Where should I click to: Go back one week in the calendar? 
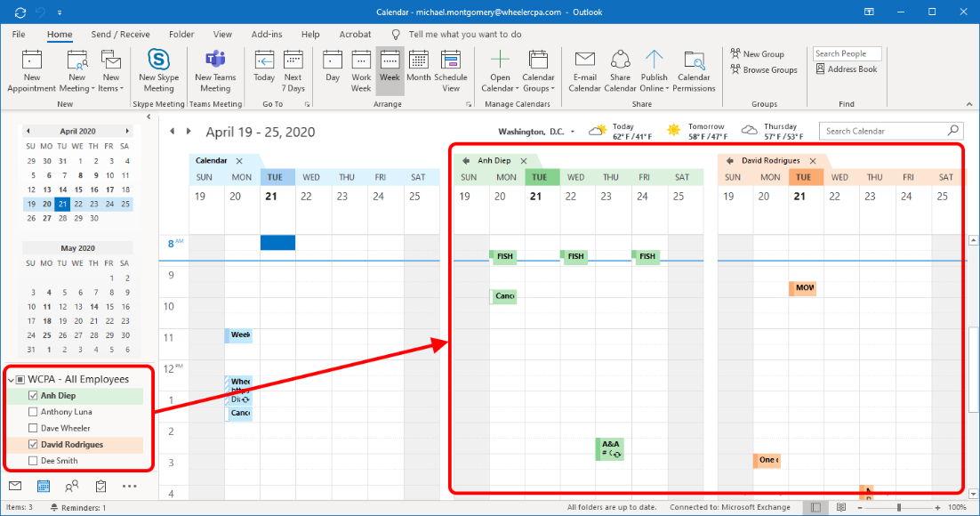pos(172,132)
